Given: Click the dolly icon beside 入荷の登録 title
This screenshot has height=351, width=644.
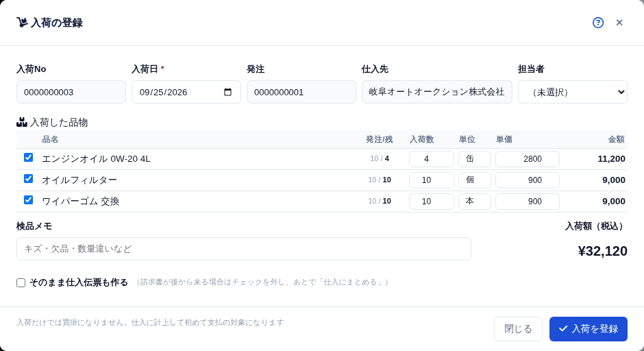Looking at the screenshot, I should tap(22, 22).
